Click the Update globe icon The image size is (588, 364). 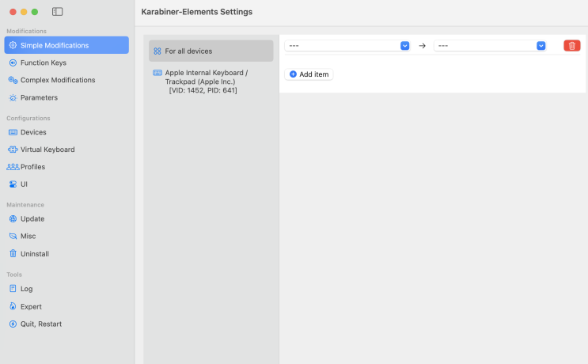click(13, 218)
